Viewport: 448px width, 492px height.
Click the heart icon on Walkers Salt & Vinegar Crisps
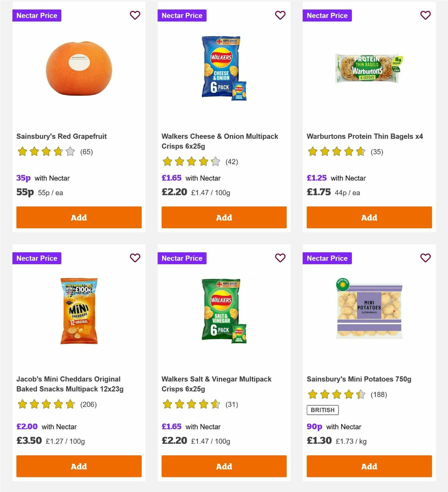(280, 258)
